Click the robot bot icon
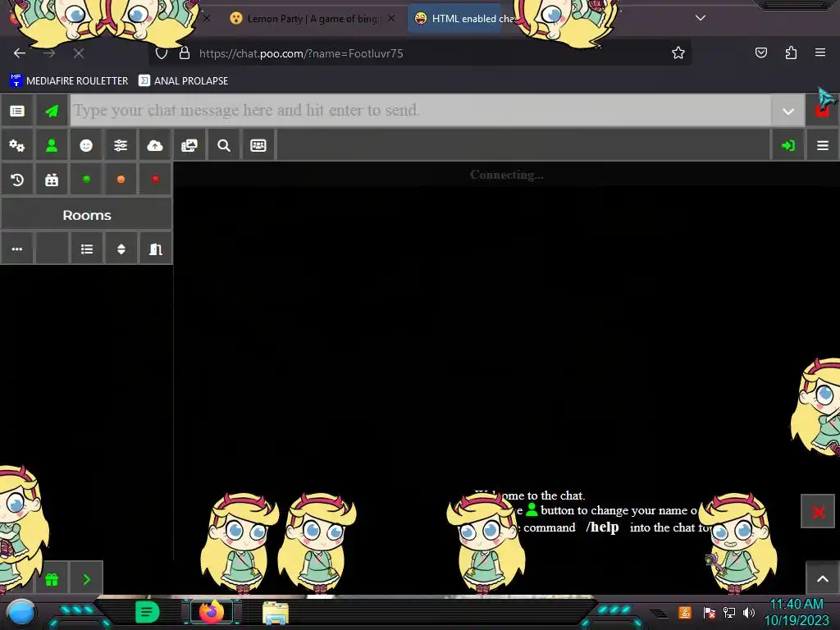Image resolution: width=840 pixels, height=630 pixels. pos(52,180)
